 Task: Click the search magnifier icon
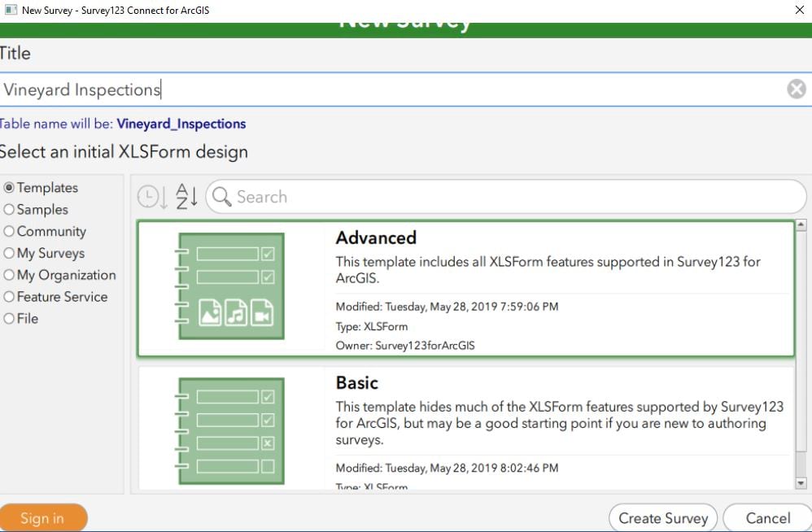221,197
